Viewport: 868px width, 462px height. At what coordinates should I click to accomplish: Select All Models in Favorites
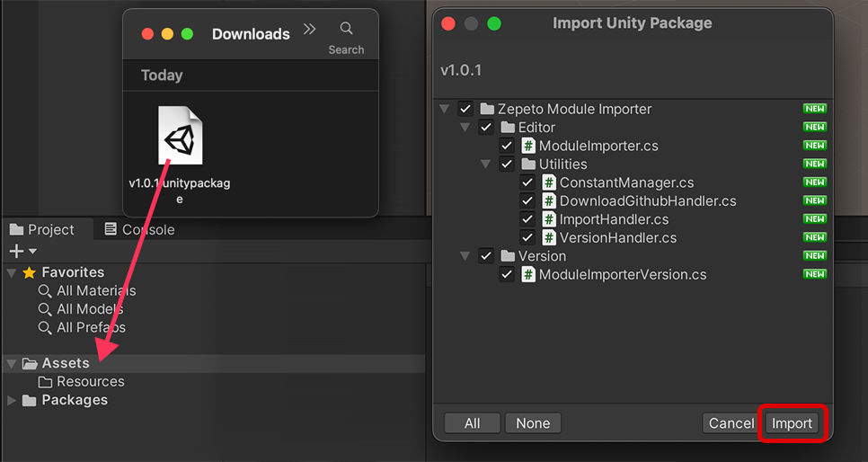90,309
